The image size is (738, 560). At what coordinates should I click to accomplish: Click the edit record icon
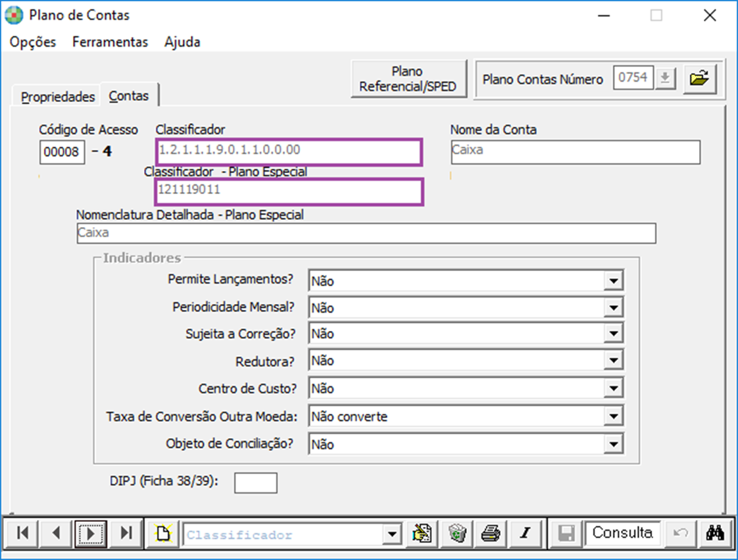[x=422, y=533]
